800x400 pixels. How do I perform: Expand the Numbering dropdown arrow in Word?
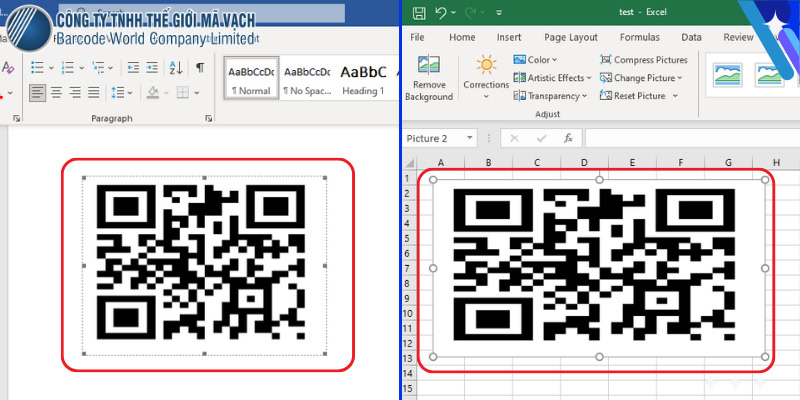click(x=81, y=68)
